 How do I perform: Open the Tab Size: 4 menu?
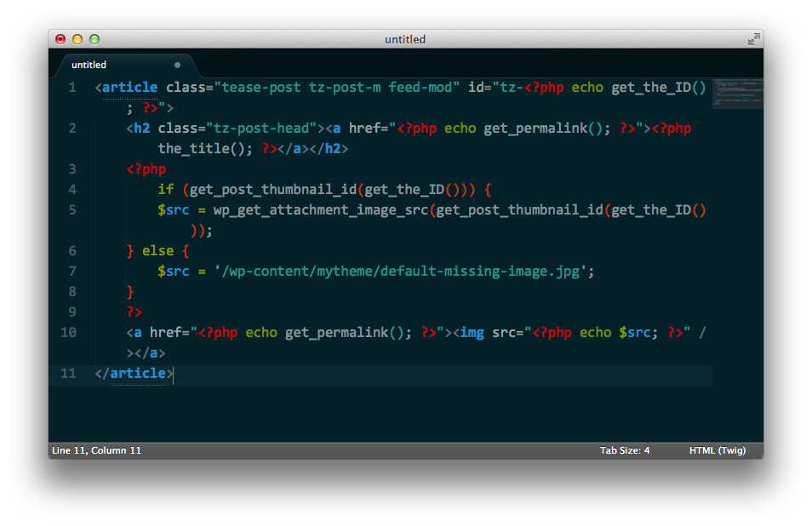[624, 450]
